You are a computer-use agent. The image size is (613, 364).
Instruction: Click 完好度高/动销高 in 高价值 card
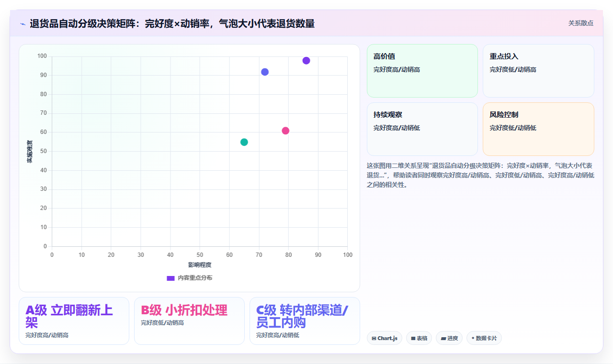coord(397,69)
